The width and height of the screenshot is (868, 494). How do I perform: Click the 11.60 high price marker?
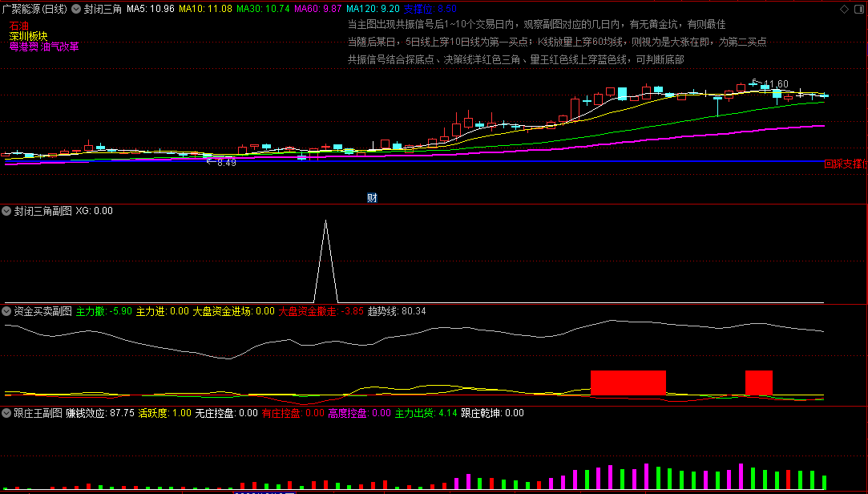pyautogui.click(x=775, y=84)
